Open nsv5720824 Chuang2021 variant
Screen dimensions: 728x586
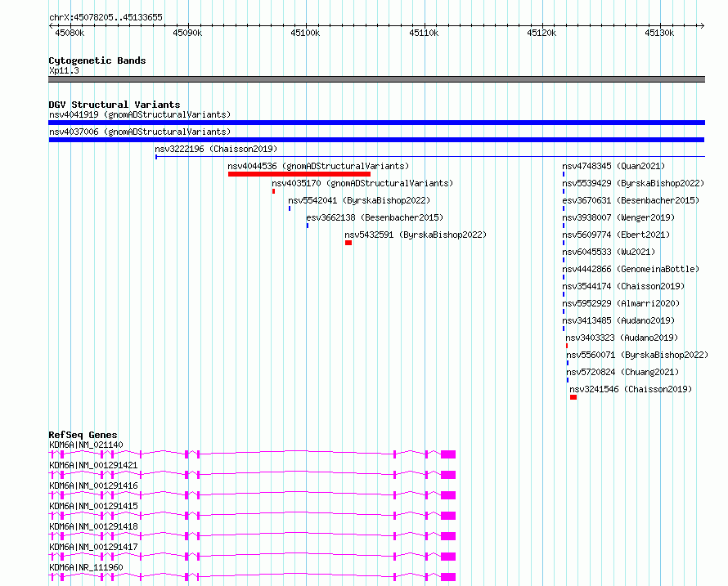[x=622, y=372]
